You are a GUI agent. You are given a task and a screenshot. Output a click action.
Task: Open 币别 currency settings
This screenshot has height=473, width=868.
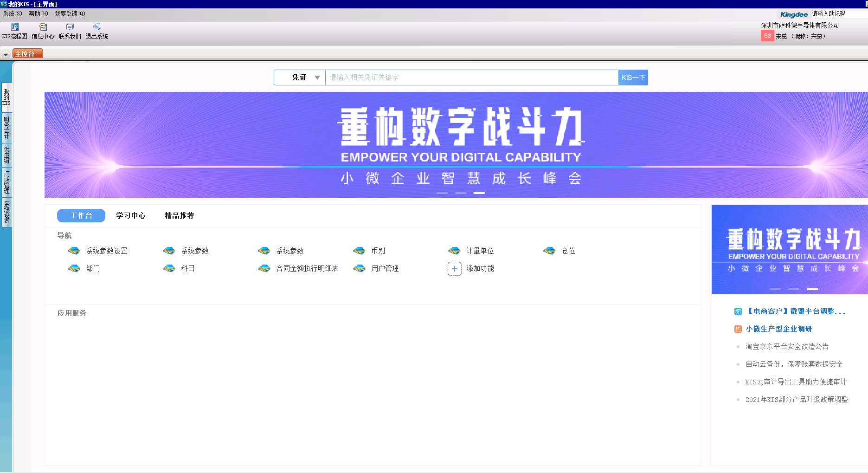[x=378, y=250]
